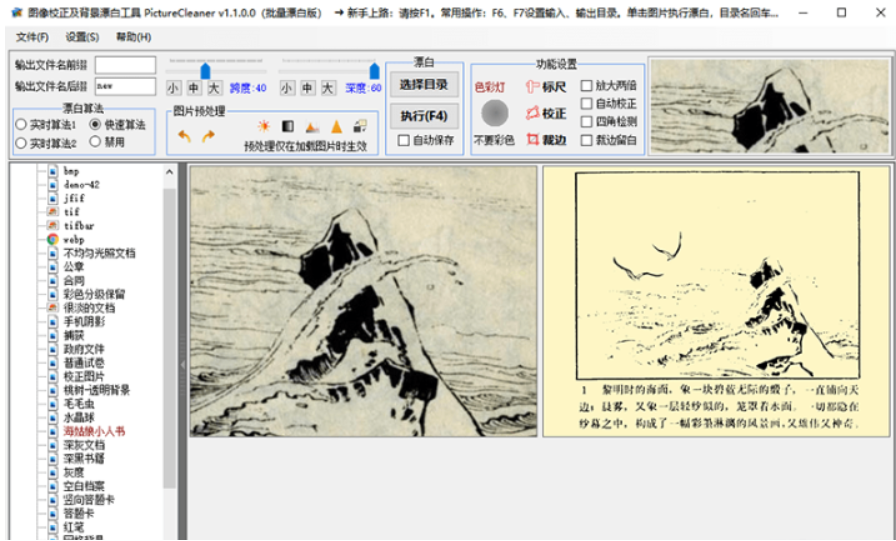
Task: Click the sun brightness preprocessing icon
Action: click(x=264, y=127)
